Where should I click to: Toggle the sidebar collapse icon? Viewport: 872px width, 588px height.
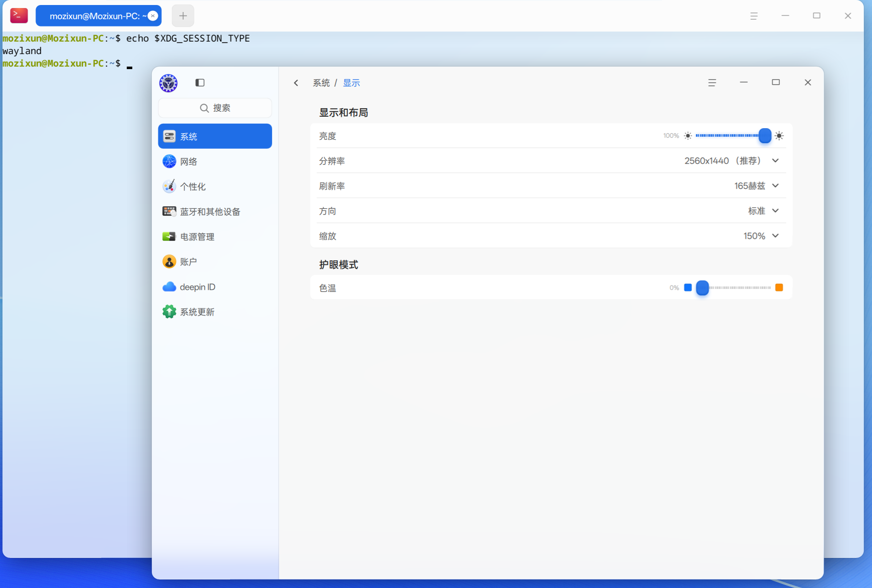click(x=200, y=83)
